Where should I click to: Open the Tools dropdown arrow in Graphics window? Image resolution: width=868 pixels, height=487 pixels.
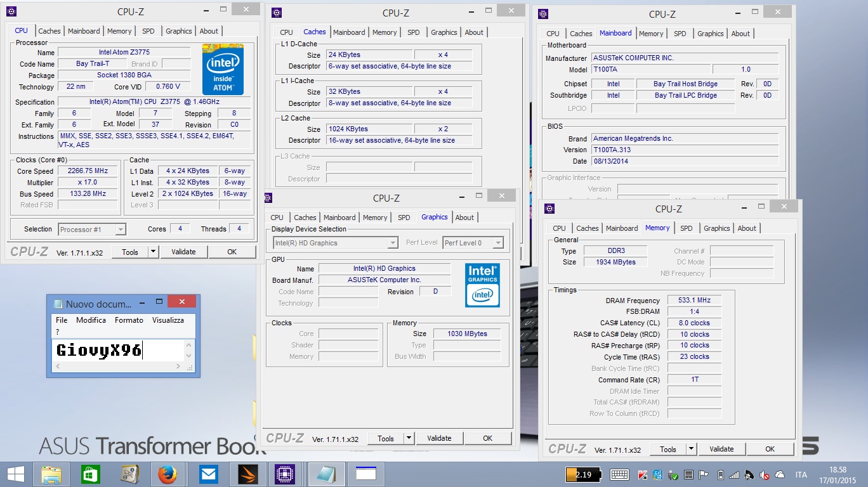(x=409, y=438)
